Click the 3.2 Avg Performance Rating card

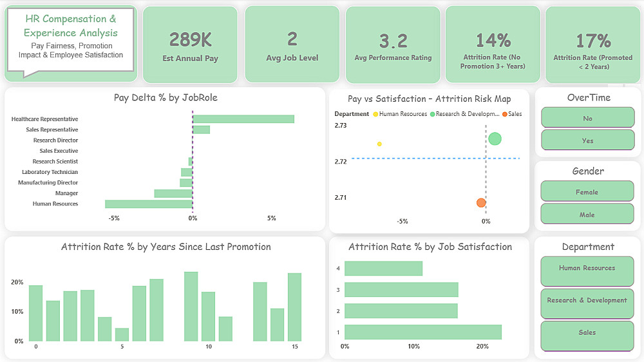[x=393, y=44]
